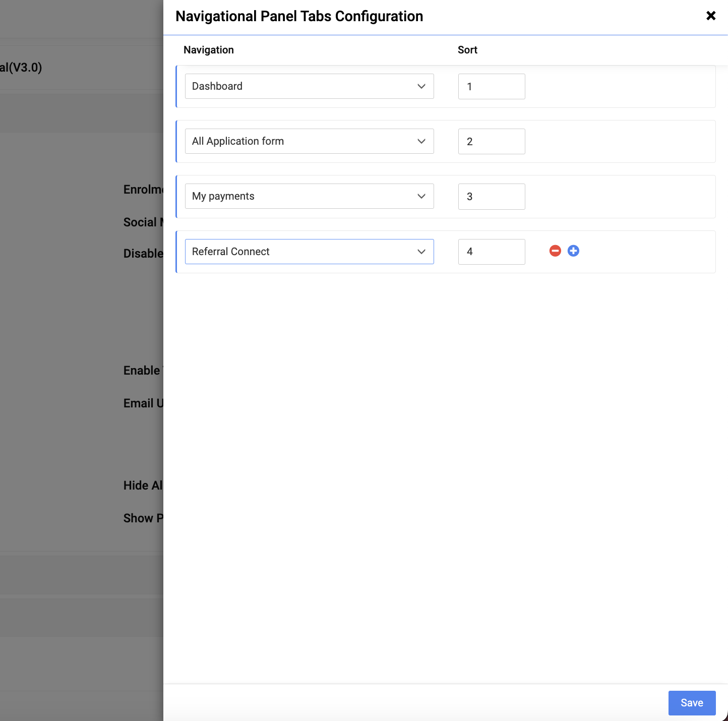Click the dialog title text
Viewport: 728px width, 721px height.
pos(299,16)
